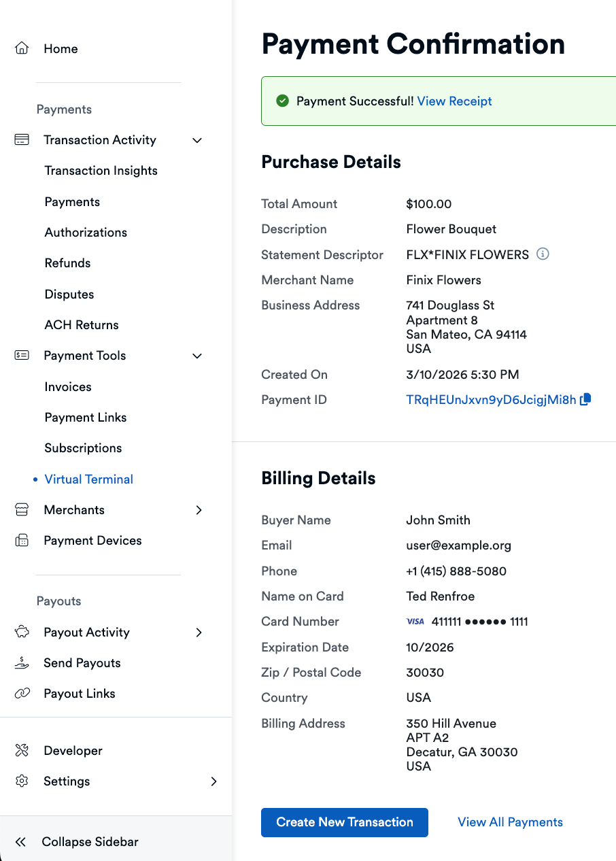Click the Developer tools icon
The image size is (616, 861).
point(22,750)
